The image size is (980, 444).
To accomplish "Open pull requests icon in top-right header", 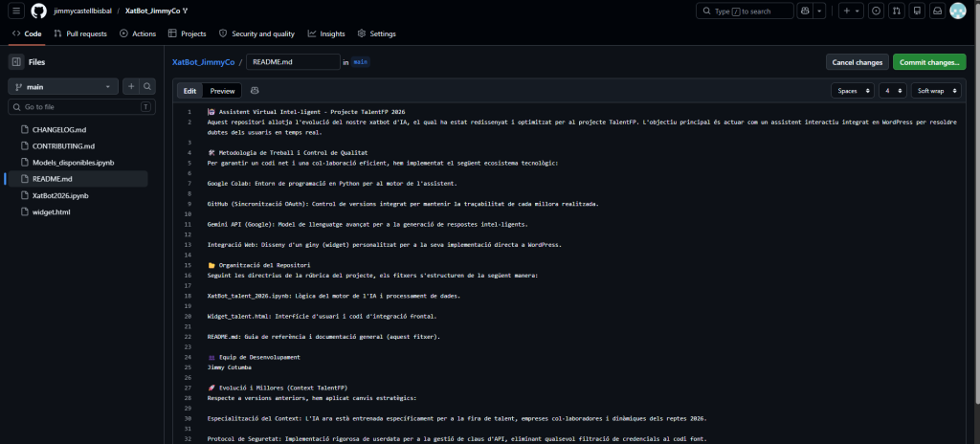I will coord(897,11).
